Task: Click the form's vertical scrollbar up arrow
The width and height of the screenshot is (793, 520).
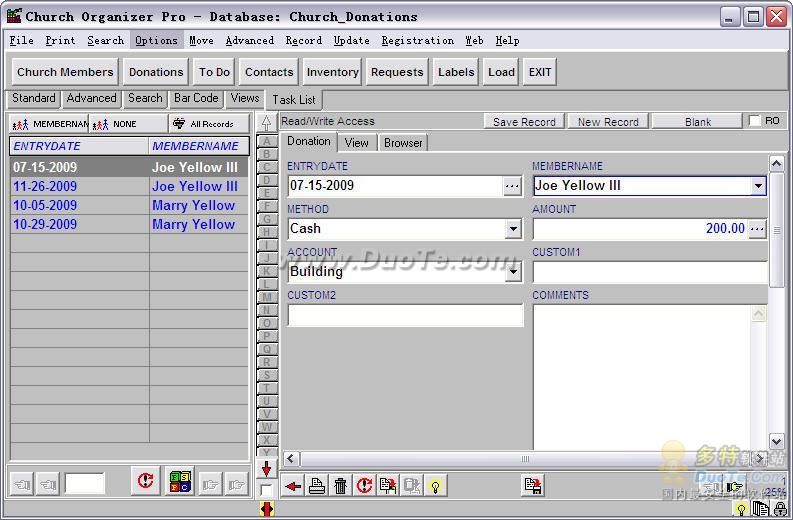Action: point(776,163)
